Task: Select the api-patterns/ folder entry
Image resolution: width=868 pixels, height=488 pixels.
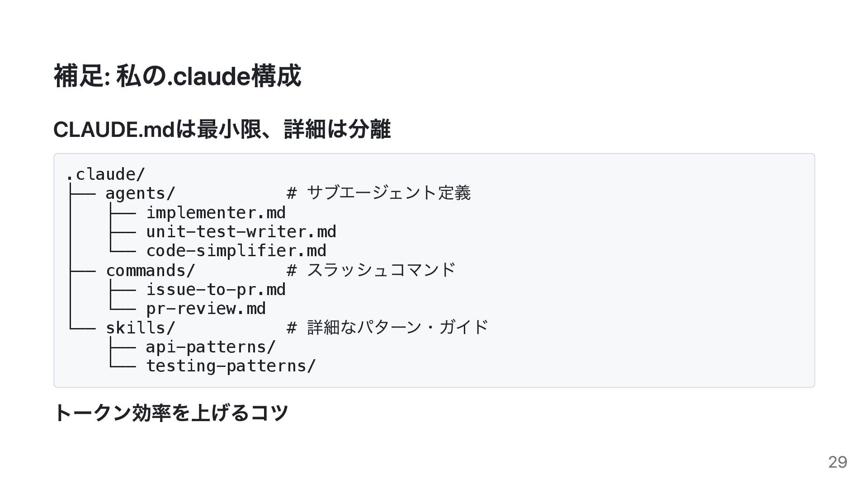Action: (211, 347)
